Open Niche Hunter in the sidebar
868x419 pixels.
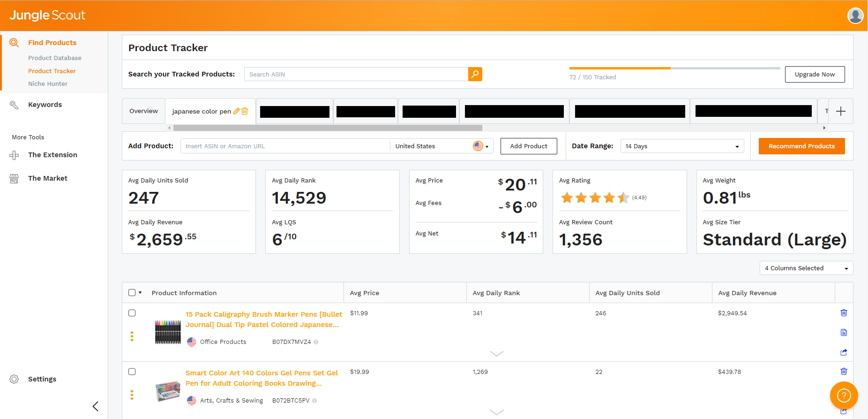pyautogui.click(x=48, y=84)
